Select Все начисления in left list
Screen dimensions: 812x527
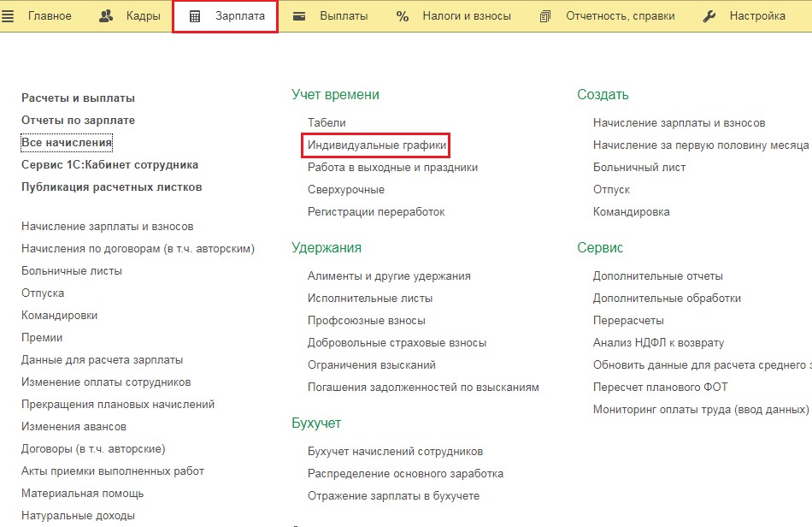(x=67, y=143)
